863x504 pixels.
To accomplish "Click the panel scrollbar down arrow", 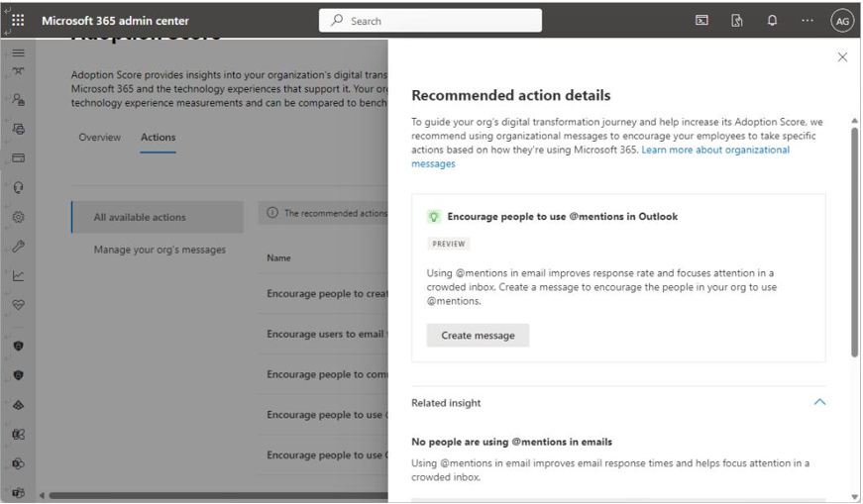I will pyautogui.click(x=854, y=497).
